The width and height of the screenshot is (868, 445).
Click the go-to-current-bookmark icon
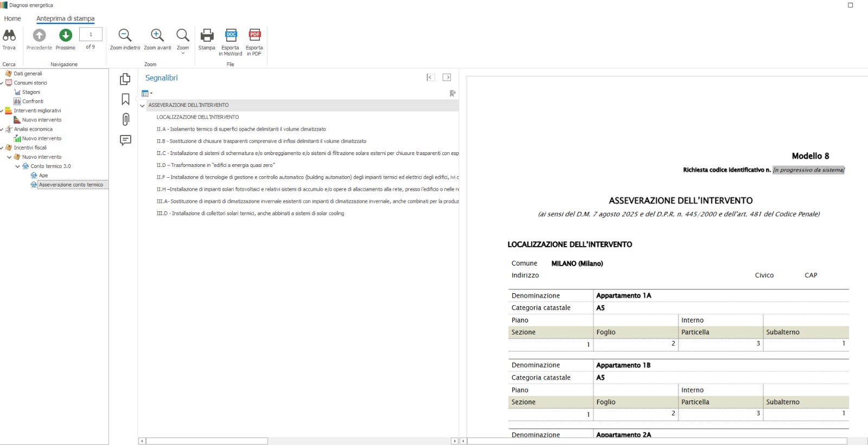click(x=452, y=93)
